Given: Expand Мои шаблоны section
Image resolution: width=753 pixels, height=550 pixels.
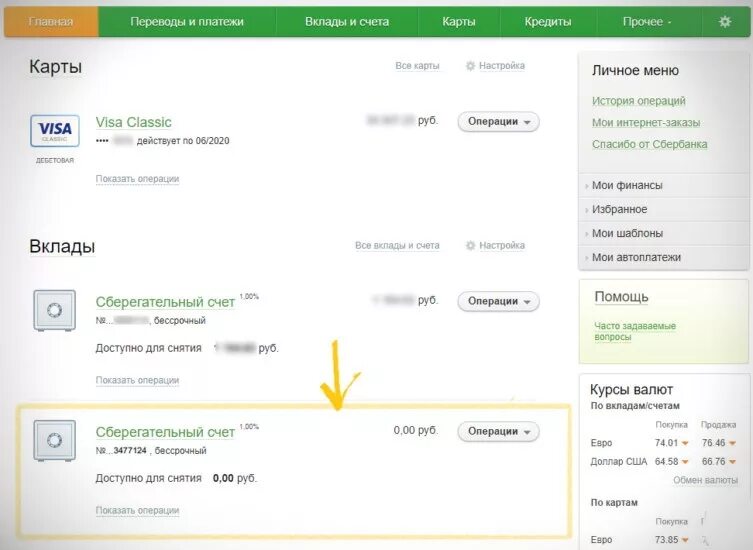Looking at the screenshot, I should point(627,233).
